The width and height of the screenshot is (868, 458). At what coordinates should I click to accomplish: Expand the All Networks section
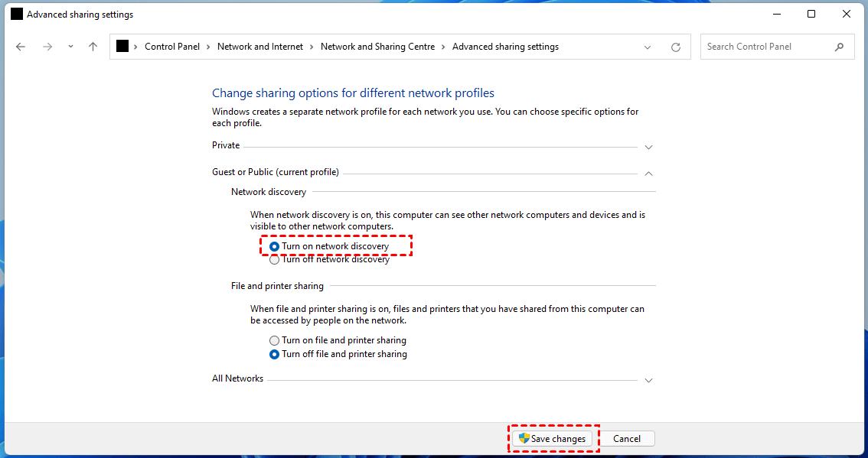tap(648, 380)
